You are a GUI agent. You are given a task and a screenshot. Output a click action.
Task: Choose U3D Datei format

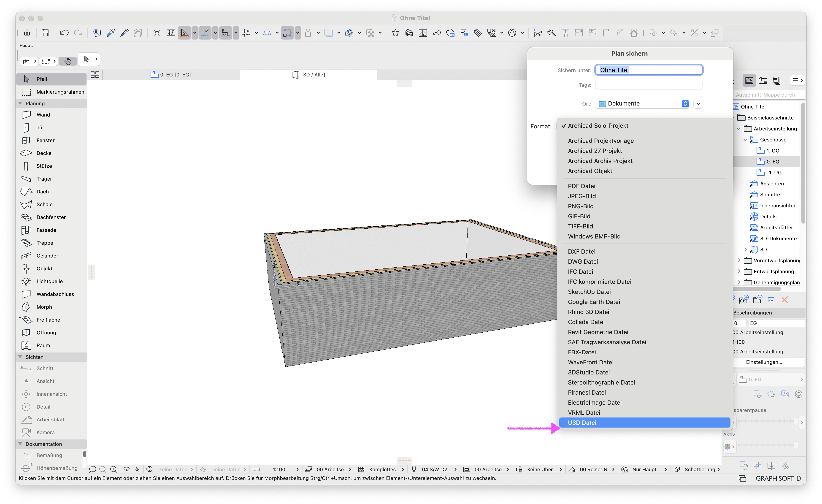coord(644,423)
